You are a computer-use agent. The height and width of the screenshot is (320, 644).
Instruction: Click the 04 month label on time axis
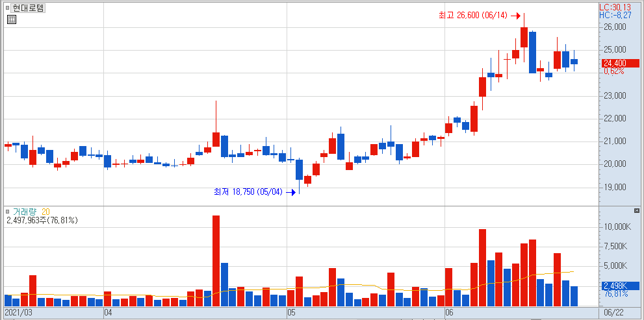tap(109, 313)
